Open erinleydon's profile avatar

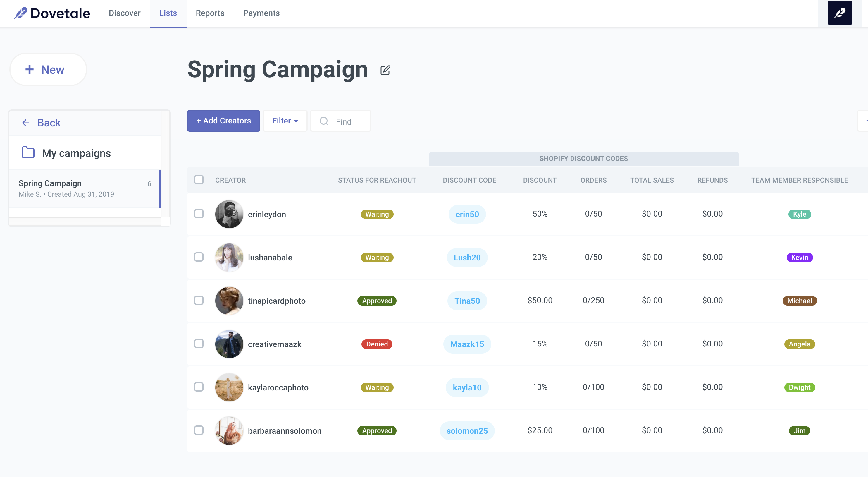(229, 214)
